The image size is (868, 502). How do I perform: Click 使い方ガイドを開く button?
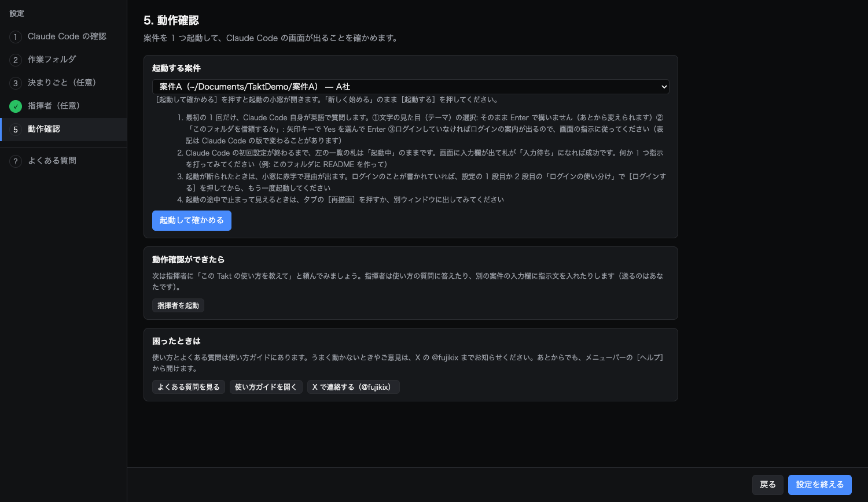point(266,387)
